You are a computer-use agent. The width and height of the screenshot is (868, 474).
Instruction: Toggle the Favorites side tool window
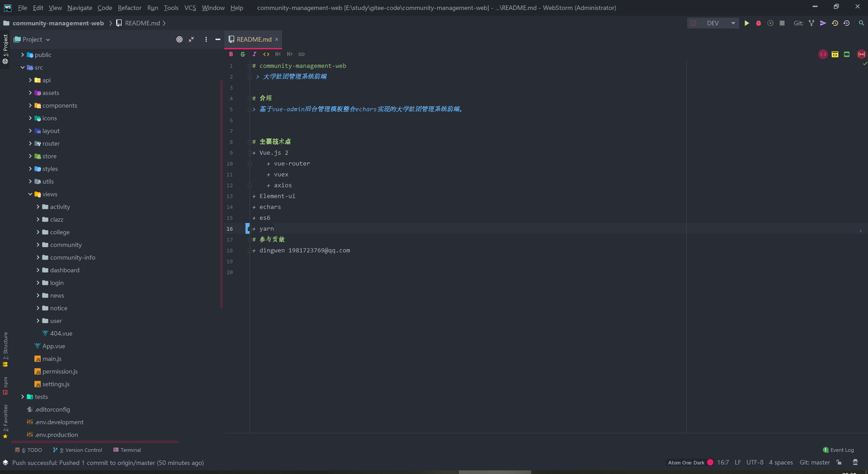(x=5, y=422)
